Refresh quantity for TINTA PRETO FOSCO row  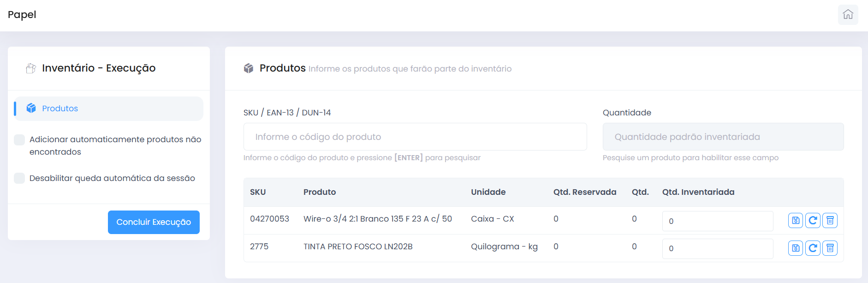pyautogui.click(x=813, y=248)
